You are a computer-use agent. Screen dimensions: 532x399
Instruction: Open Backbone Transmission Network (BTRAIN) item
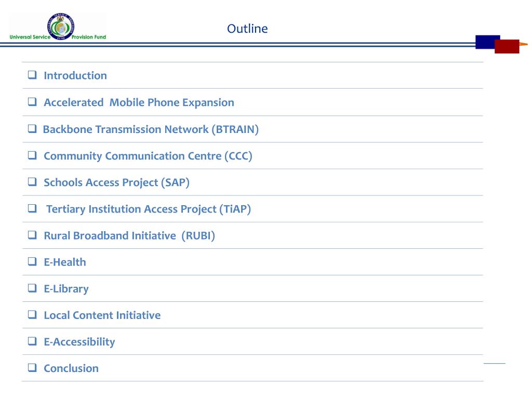point(151,129)
